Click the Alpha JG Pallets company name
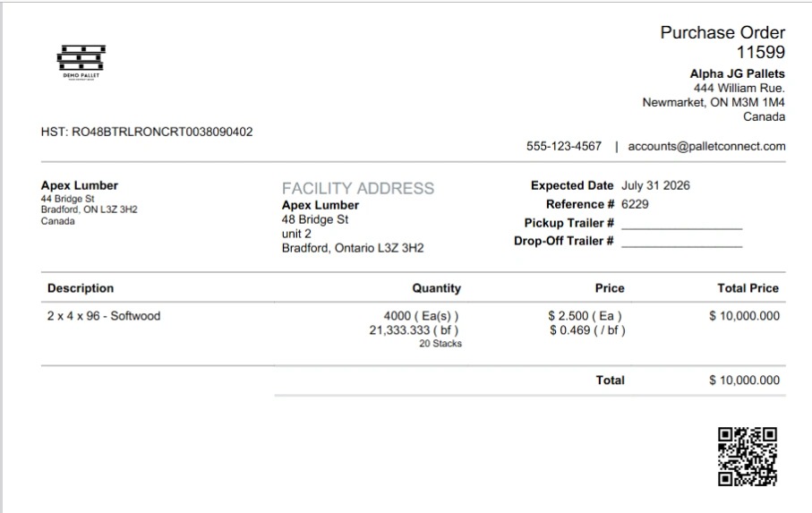Screen dimensions: 812x513 point(738,73)
